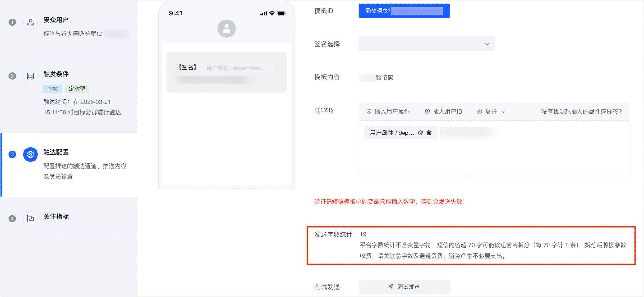Click the 单次 tag

pos(52,89)
